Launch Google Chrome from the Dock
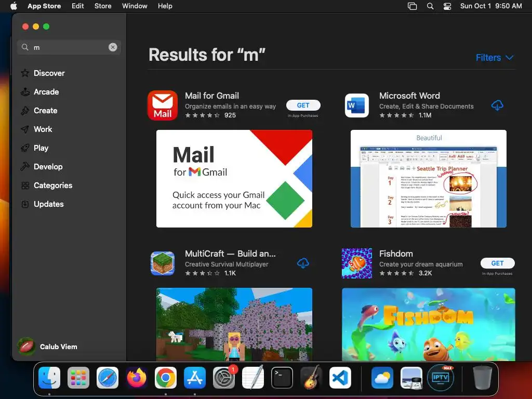Screen dimensions: 532x399 pos(166,378)
